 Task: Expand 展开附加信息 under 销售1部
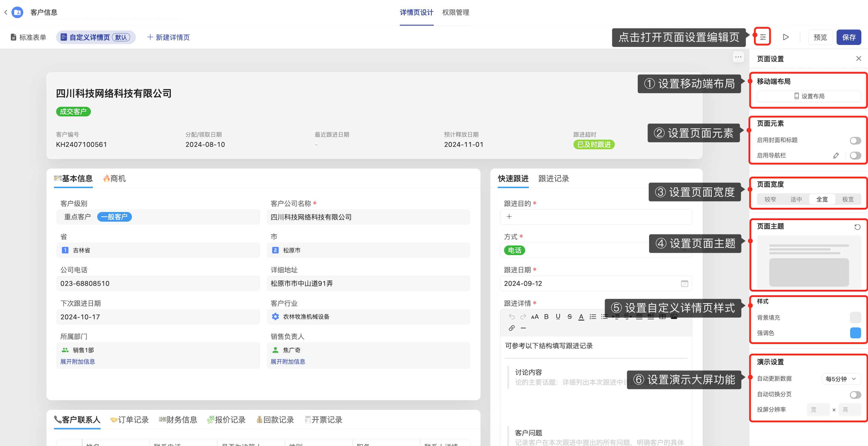(78, 362)
